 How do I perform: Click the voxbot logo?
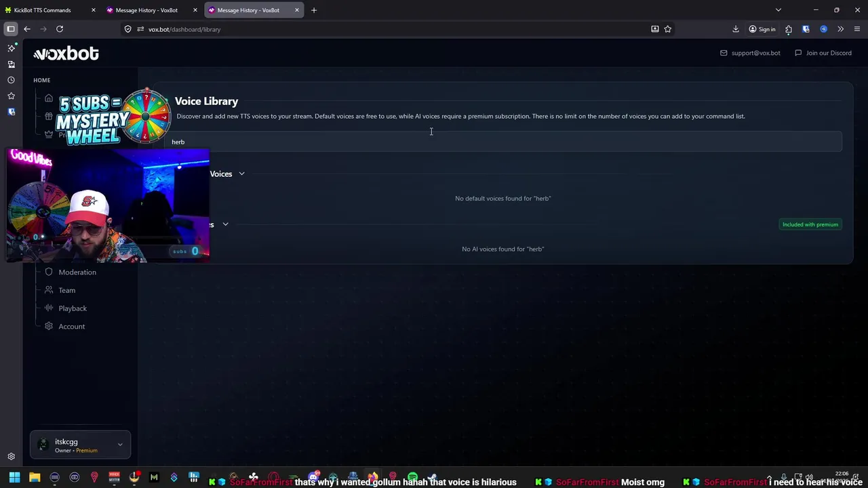[x=66, y=54]
